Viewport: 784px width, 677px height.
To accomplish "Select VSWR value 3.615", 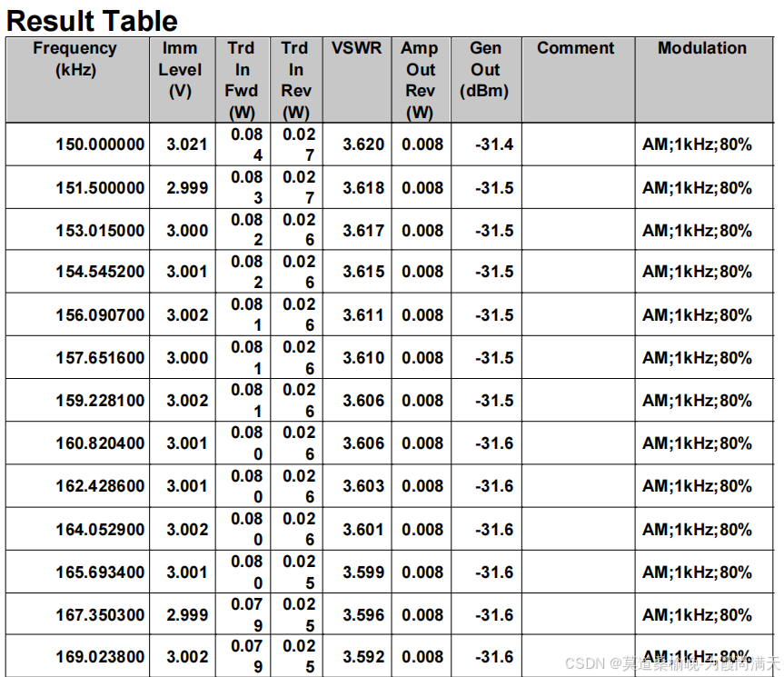I will tap(363, 272).
